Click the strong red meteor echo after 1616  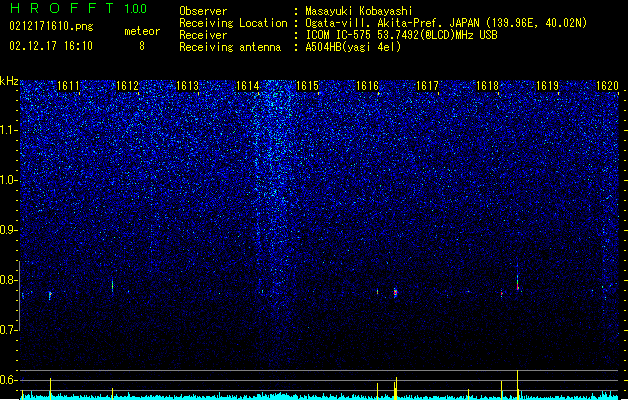tap(395, 292)
